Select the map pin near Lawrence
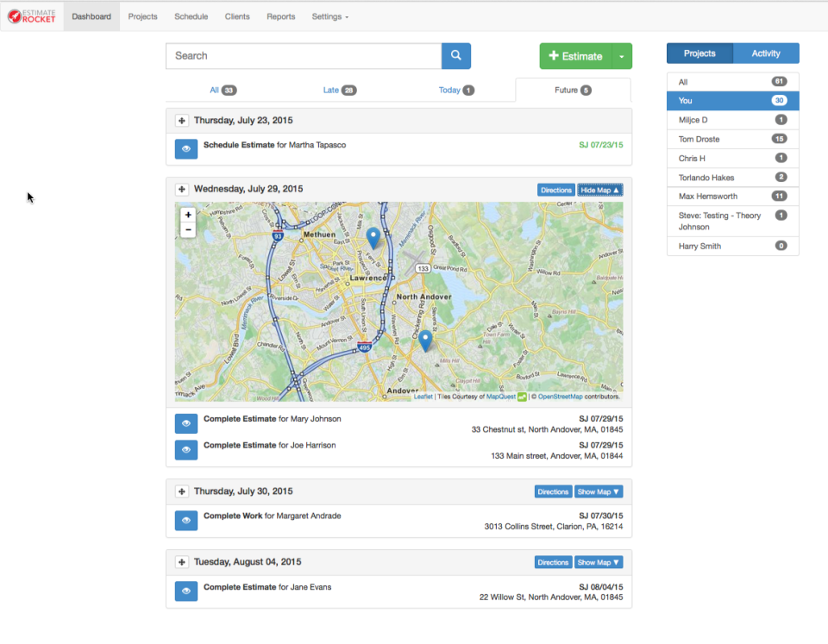This screenshot has height=644, width=828. (372, 235)
